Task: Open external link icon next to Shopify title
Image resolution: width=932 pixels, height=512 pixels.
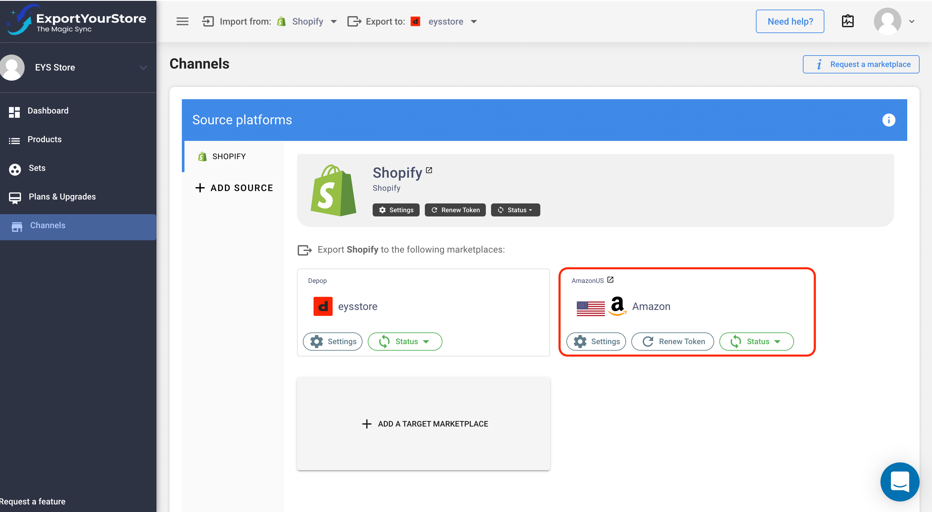Action: coord(429,170)
